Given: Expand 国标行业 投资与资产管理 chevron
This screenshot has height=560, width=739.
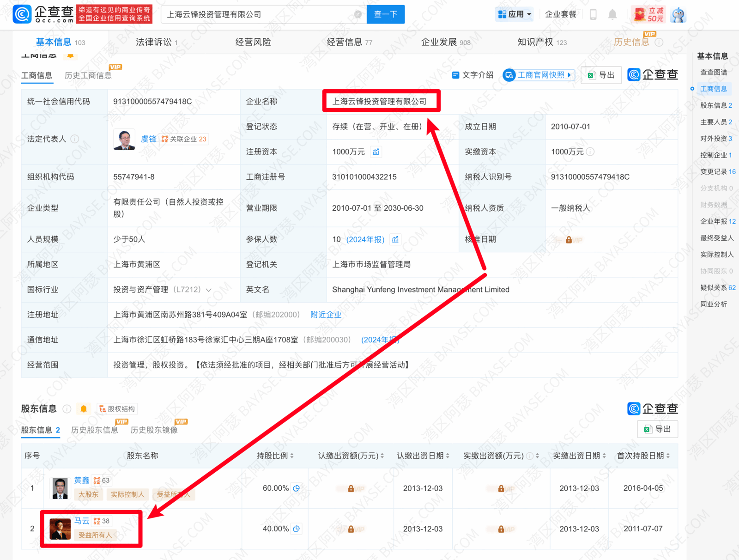Looking at the screenshot, I should point(209,290).
